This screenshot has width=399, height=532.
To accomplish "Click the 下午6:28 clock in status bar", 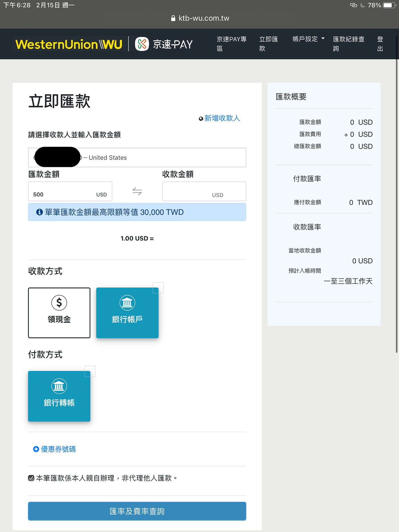I will tap(17, 5).
